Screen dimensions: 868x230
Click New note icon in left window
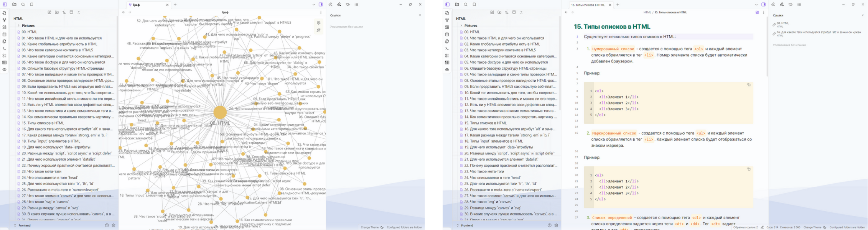(x=49, y=12)
